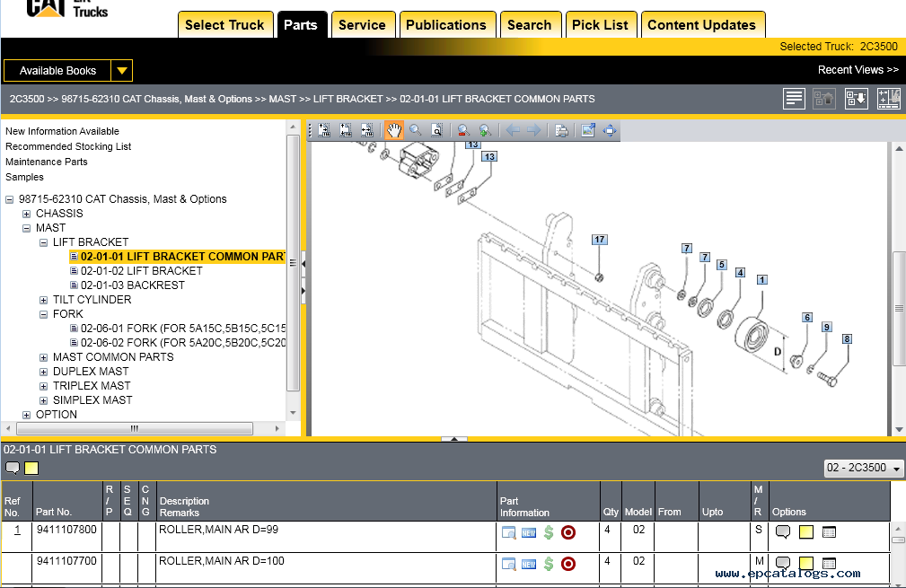Viewport: 906px width, 588px height.
Task: Click the zoom out magnifier icon
Action: click(x=462, y=130)
